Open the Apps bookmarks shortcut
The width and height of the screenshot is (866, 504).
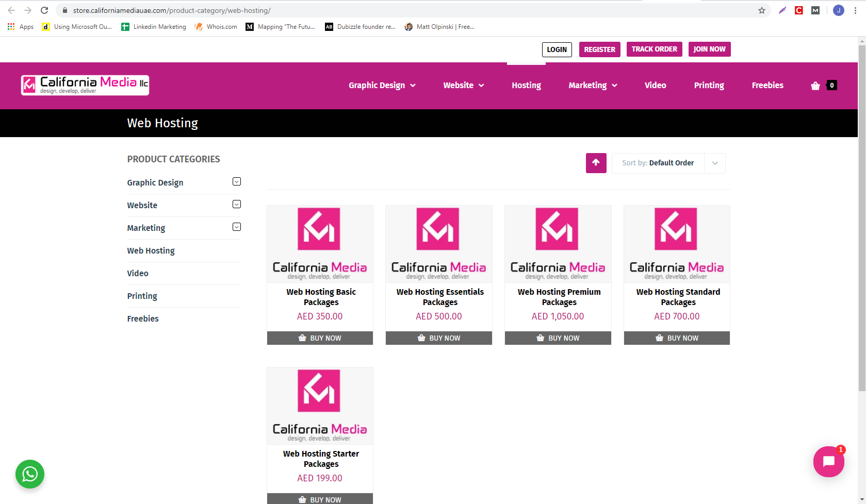[x=21, y=27]
